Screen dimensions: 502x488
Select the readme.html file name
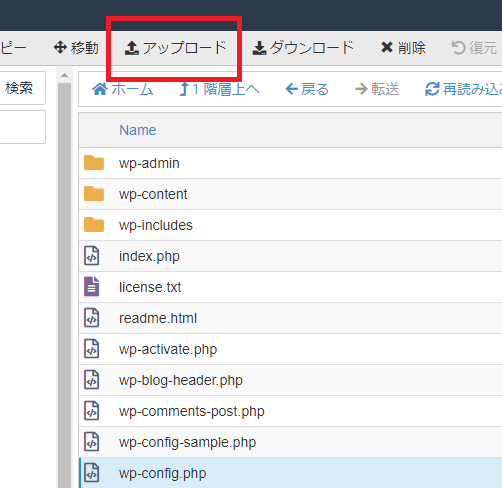tap(158, 318)
